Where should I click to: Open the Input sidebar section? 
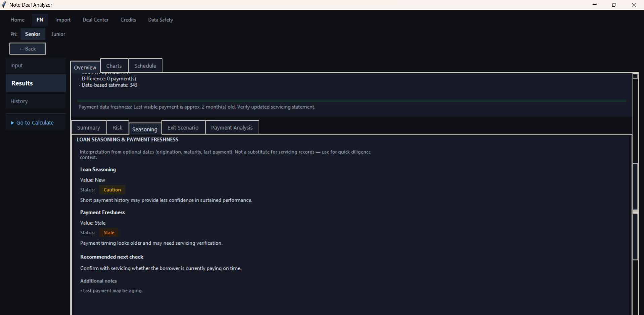[x=36, y=66]
